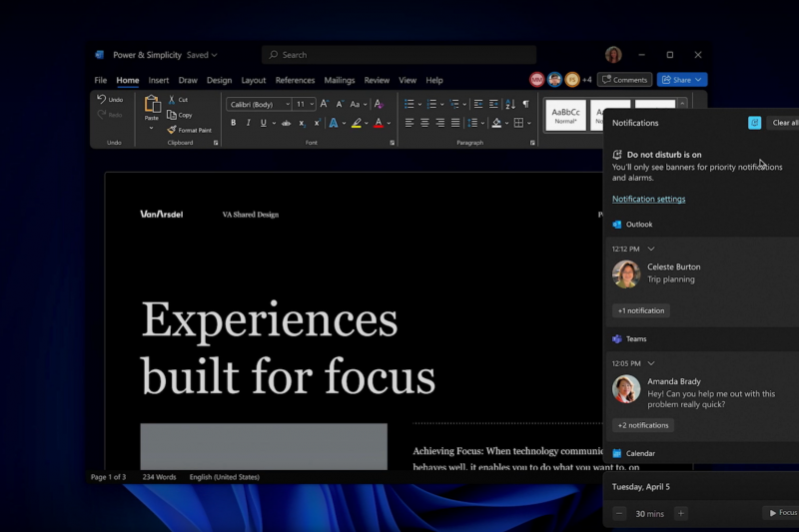This screenshot has height=532, width=799.
Task: Toggle paragraph marks display
Action: [x=526, y=104]
